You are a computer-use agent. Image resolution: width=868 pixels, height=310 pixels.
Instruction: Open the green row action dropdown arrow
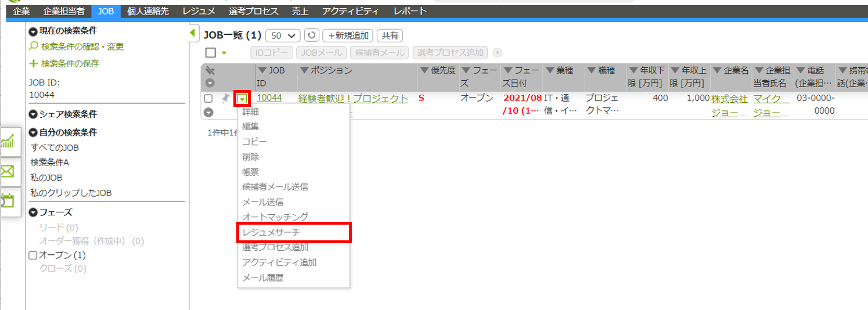pyautogui.click(x=242, y=99)
